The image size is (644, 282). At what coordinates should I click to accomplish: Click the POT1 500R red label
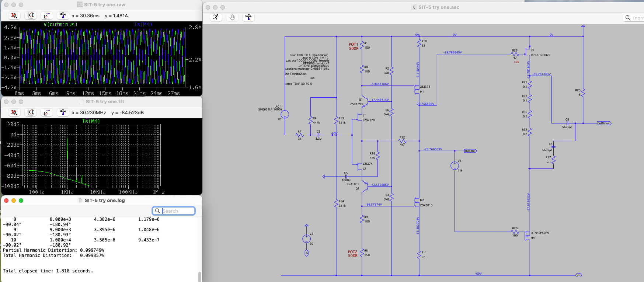pyautogui.click(x=354, y=46)
